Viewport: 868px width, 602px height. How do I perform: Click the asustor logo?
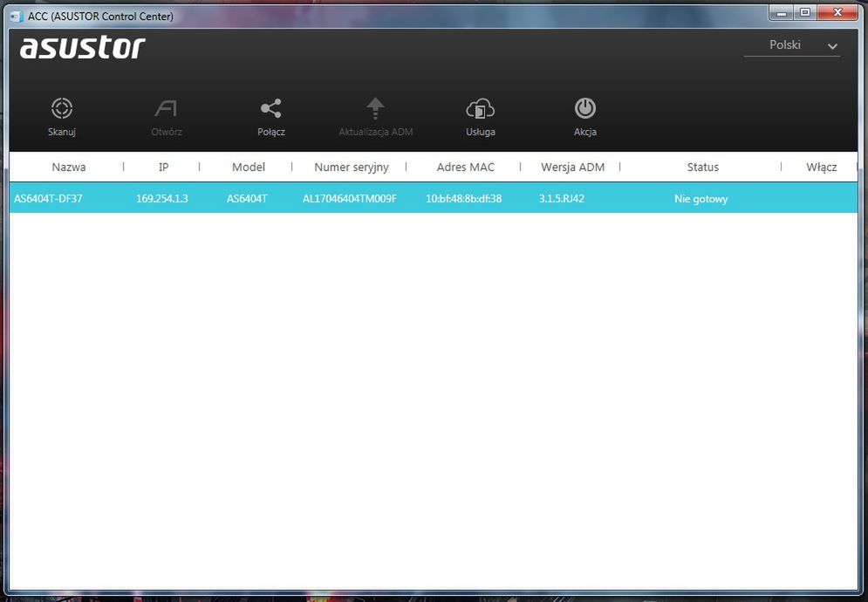(83, 48)
